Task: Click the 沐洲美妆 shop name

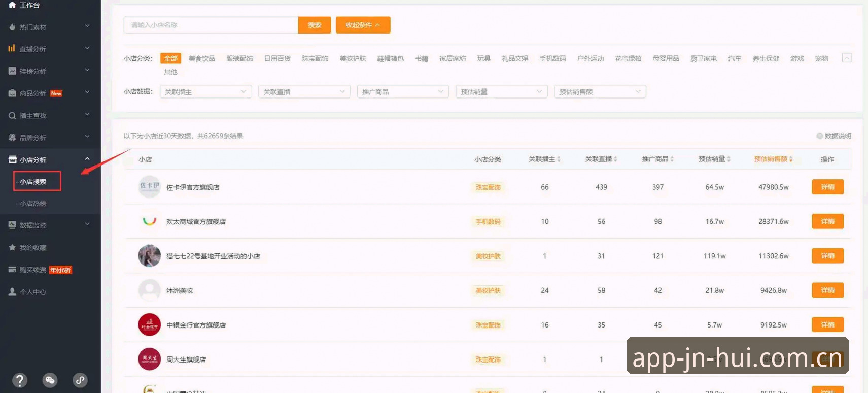Action: coord(180,291)
